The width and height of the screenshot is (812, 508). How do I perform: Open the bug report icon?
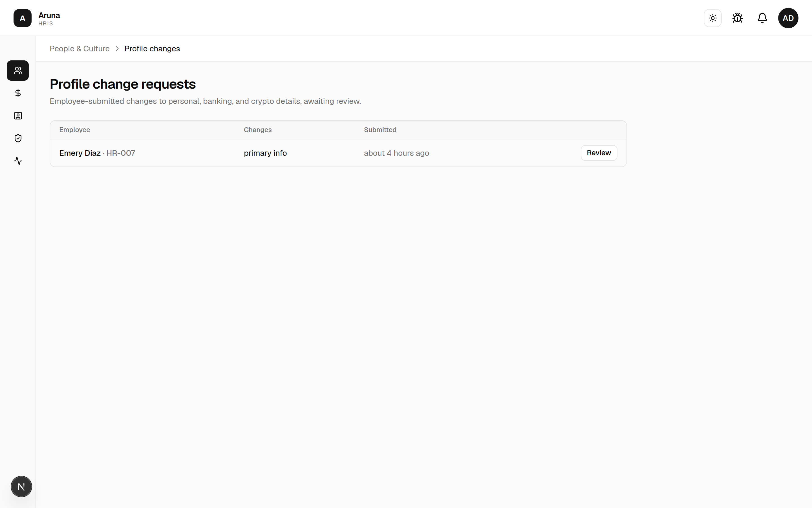pyautogui.click(x=738, y=18)
